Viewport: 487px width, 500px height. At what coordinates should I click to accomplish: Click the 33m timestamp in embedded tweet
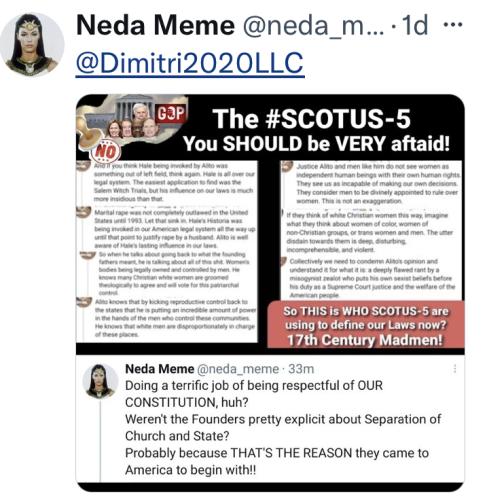pyautogui.click(x=301, y=369)
